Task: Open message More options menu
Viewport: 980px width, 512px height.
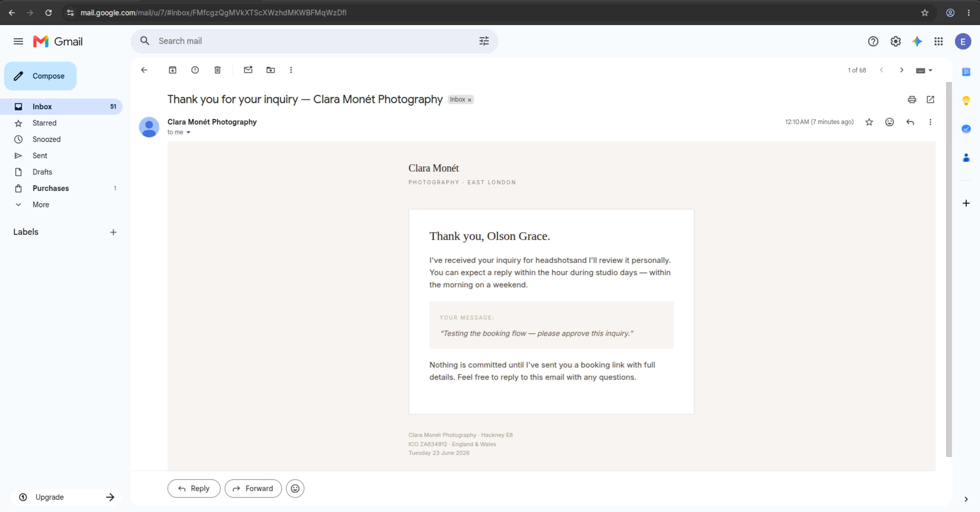Action: [930, 122]
